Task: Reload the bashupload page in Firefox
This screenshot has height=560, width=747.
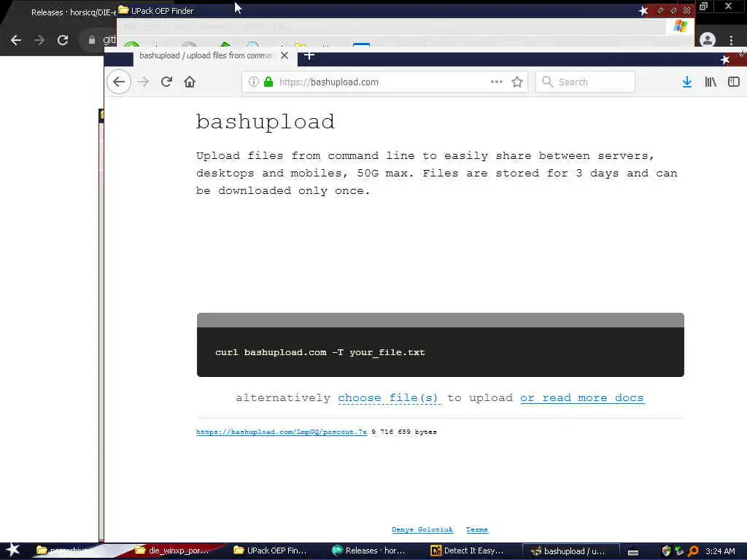Action: click(x=166, y=82)
